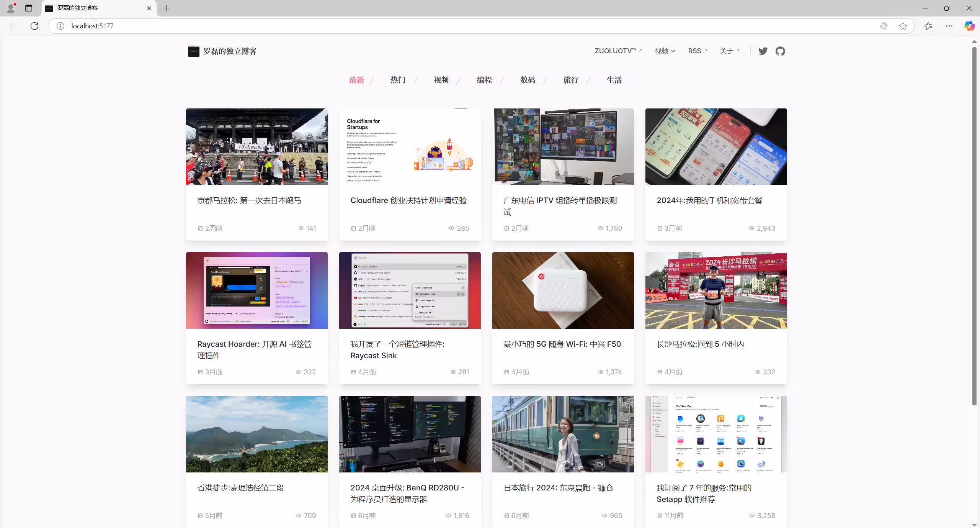The width and height of the screenshot is (980, 528).
Task: Open the favorites list icon
Action: pos(928,26)
